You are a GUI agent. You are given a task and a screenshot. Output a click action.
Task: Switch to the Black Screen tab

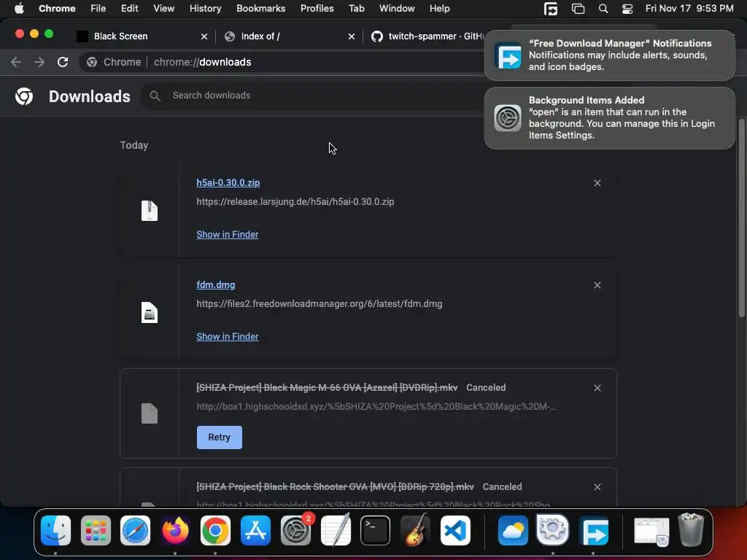142,36
